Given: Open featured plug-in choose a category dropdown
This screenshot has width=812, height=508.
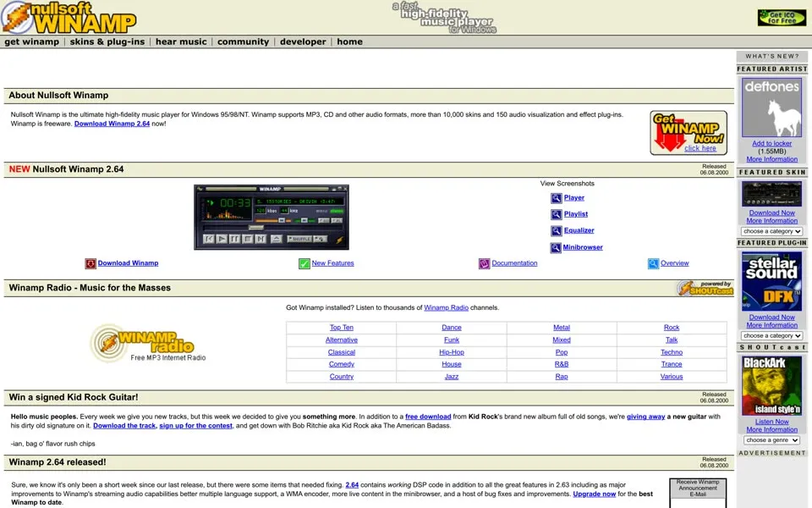Looking at the screenshot, I should click(x=771, y=336).
